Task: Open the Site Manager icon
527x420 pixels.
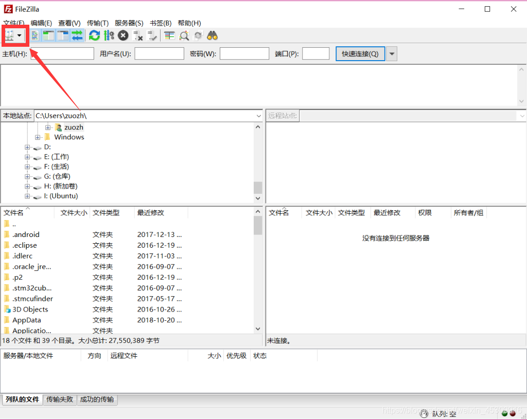Action: pos(10,35)
